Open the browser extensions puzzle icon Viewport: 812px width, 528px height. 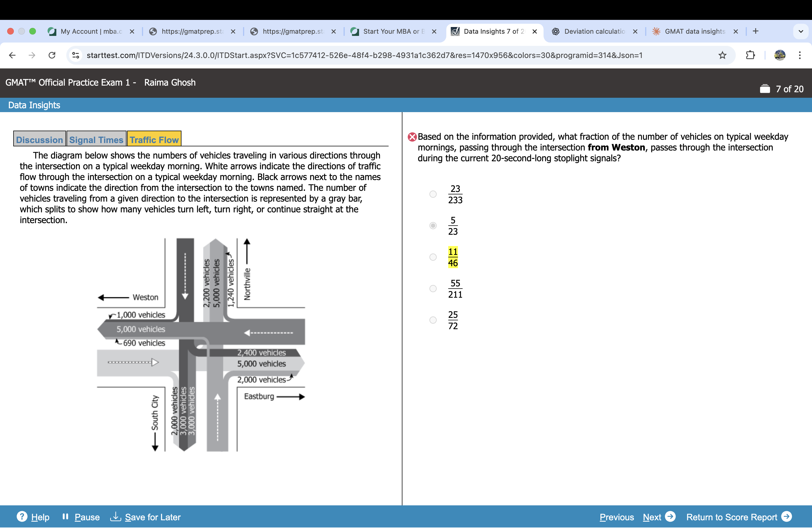(x=750, y=55)
